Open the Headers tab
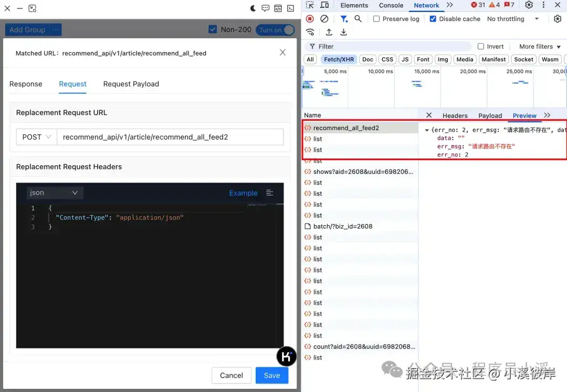567x392 pixels. tap(455, 115)
